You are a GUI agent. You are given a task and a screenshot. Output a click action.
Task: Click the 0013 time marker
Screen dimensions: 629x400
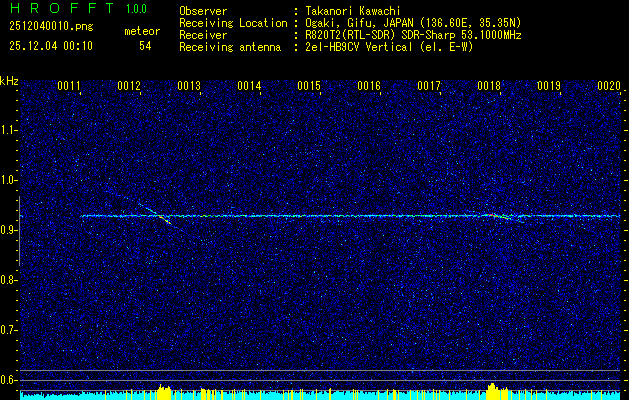pos(189,86)
